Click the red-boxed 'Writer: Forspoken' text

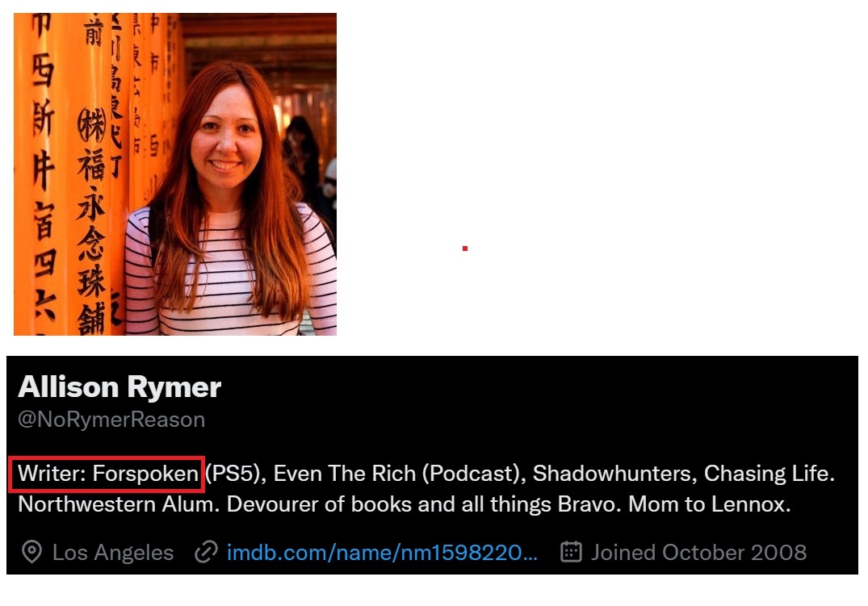tap(108, 474)
